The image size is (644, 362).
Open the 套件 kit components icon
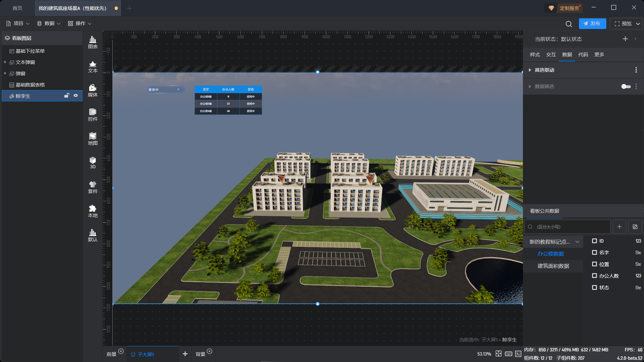93,187
